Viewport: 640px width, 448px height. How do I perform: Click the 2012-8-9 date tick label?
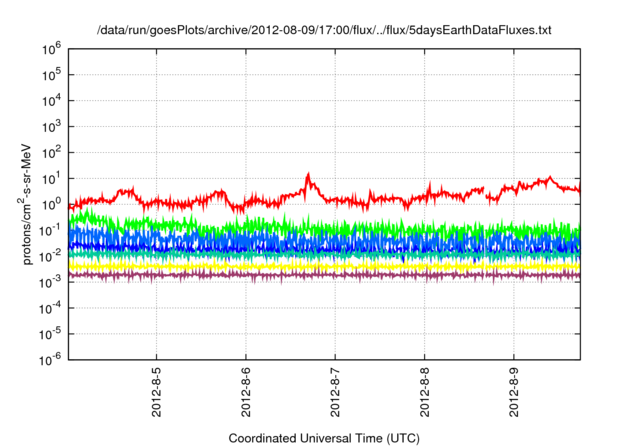pyautogui.click(x=514, y=392)
